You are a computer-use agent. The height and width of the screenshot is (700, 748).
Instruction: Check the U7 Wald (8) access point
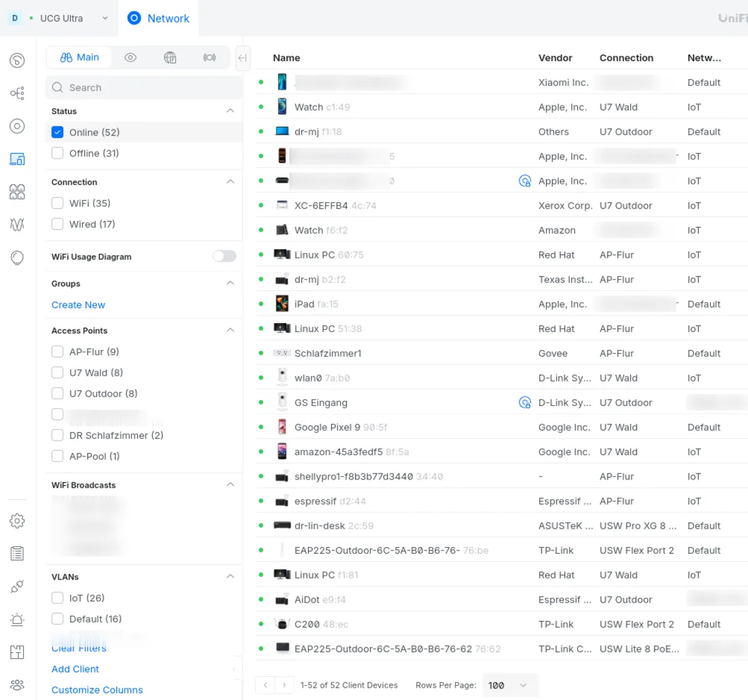[57, 373]
